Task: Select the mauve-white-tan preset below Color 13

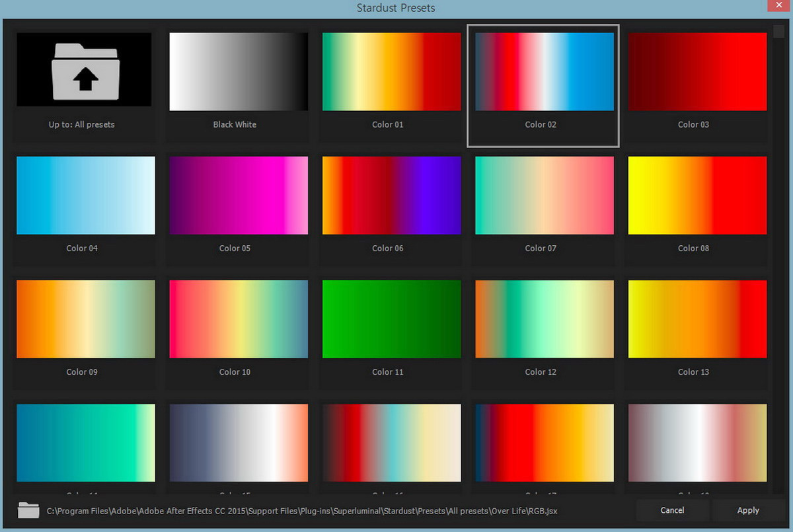Action: 697,443
